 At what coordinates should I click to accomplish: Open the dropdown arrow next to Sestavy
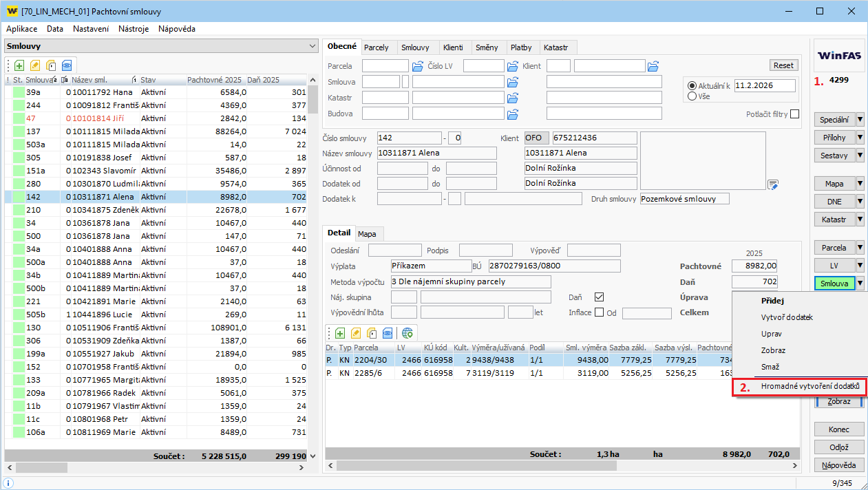pos(860,156)
